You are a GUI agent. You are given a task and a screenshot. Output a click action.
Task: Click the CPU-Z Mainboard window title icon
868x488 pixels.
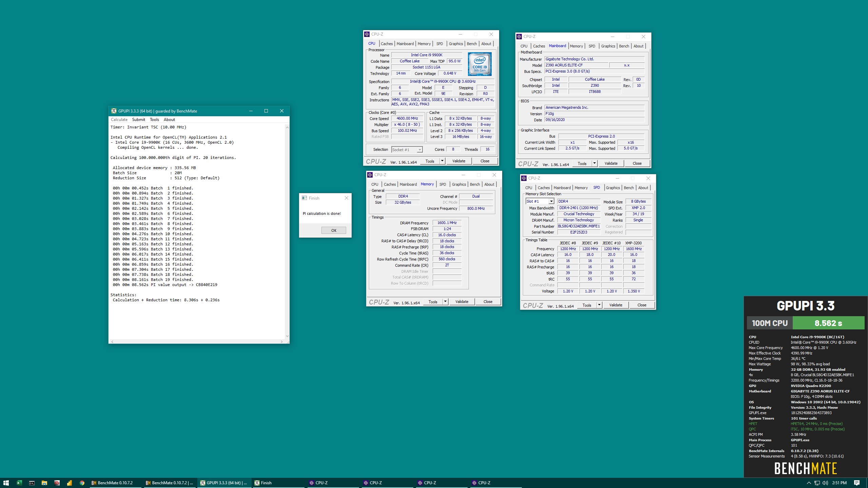[519, 37]
